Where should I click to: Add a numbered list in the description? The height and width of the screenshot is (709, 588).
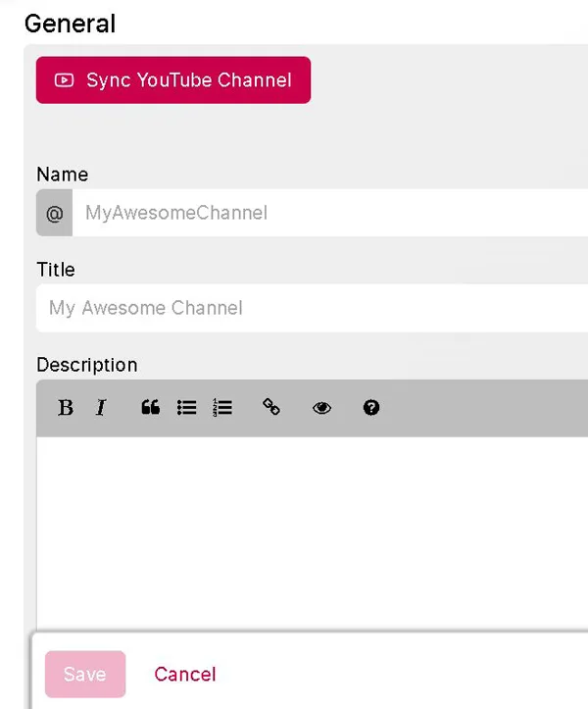[222, 408]
